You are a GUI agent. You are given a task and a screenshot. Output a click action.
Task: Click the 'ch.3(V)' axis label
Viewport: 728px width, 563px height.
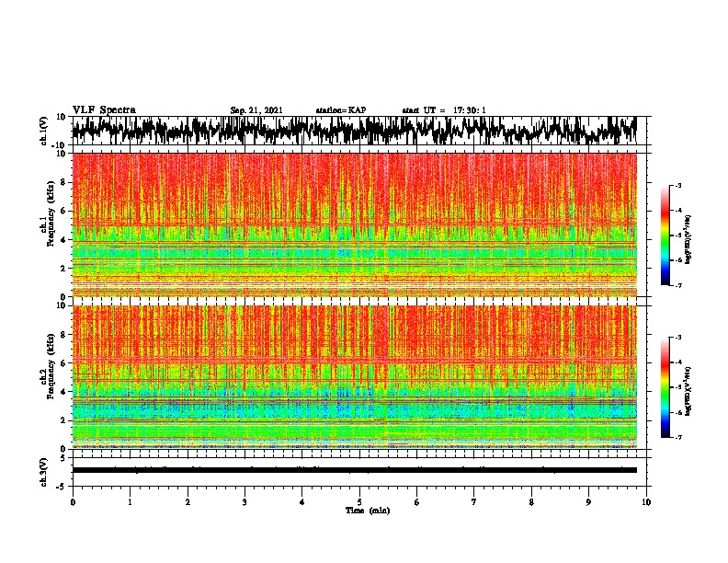44,472
